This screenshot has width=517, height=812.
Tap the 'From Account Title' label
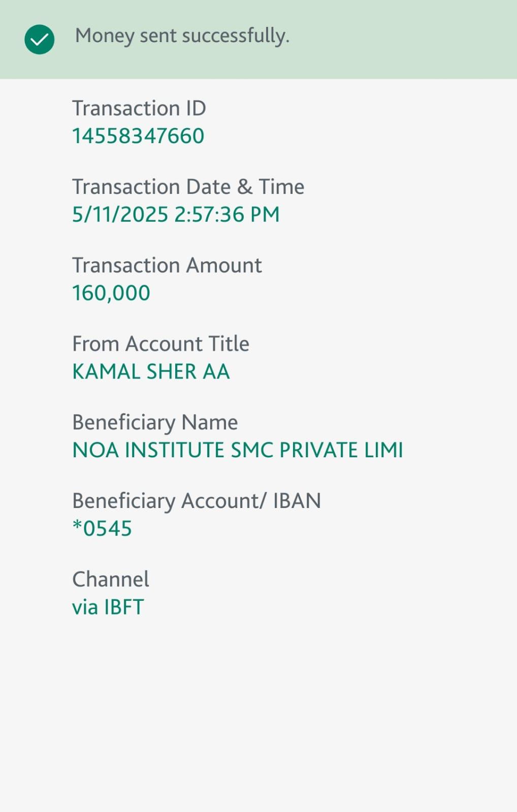pos(160,344)
